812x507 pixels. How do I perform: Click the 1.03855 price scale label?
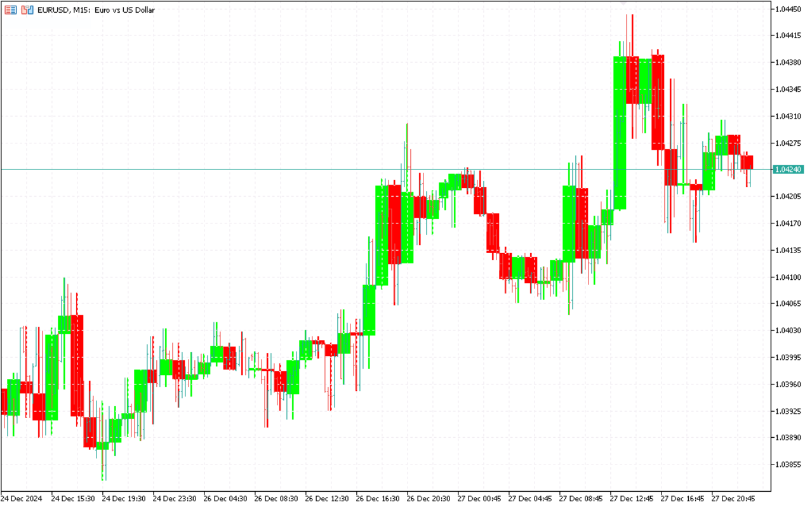788,464
